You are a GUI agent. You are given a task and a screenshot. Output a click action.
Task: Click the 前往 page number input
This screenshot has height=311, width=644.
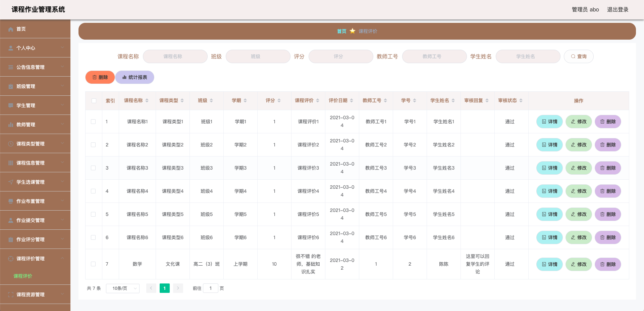pos(211,288)
